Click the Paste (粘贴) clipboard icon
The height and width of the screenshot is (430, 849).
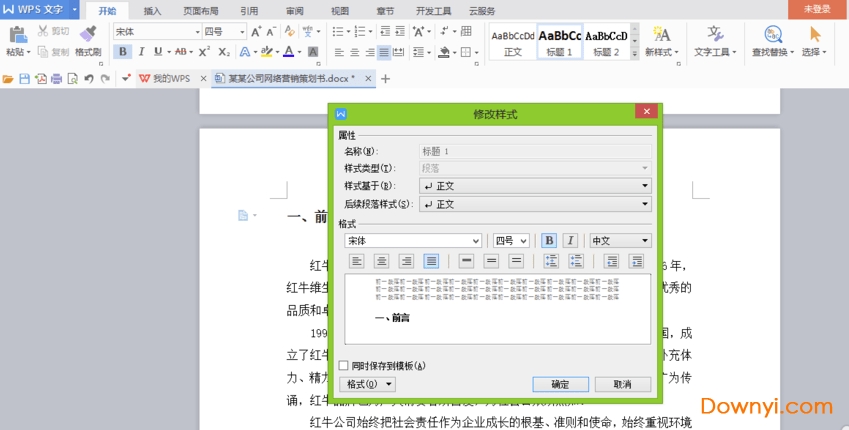(x=18, y=34)
